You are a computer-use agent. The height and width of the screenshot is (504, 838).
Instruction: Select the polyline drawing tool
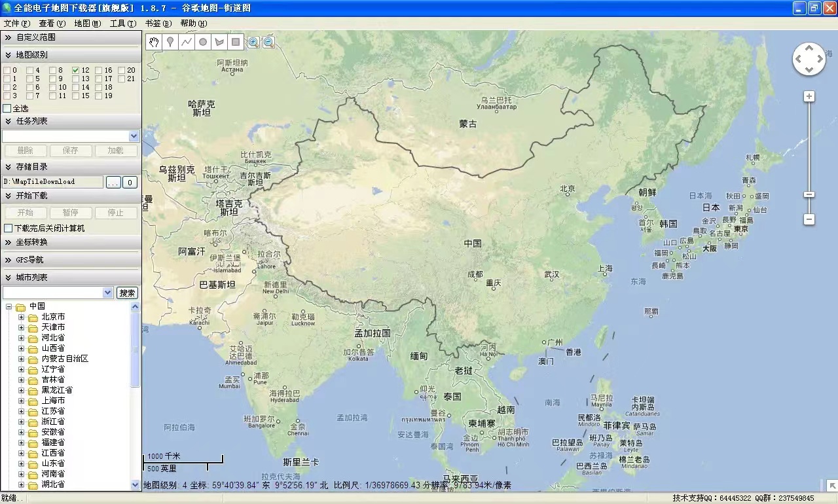(x=186, y=41)
